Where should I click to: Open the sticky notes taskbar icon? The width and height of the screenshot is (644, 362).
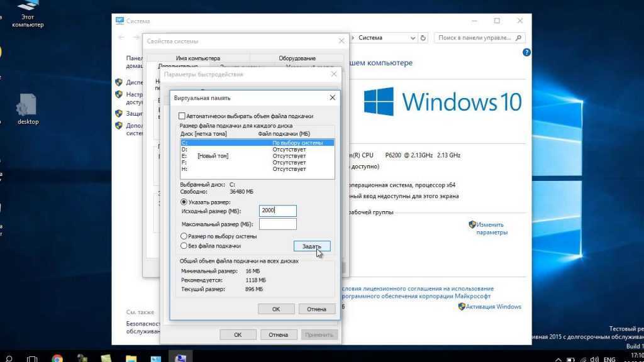[106, 359]
